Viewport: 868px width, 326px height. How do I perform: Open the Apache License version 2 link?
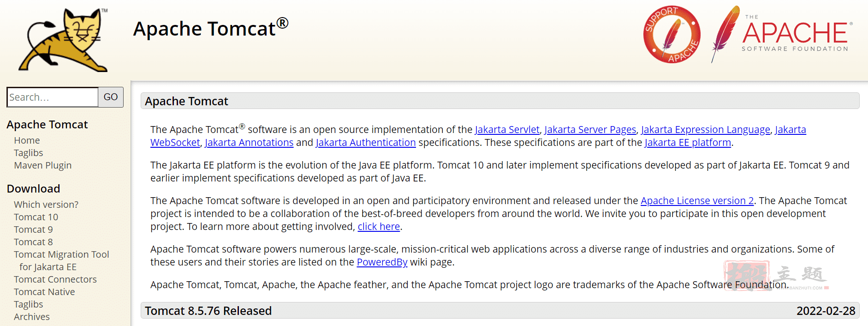pyautogui.click(x=697, y=201)
